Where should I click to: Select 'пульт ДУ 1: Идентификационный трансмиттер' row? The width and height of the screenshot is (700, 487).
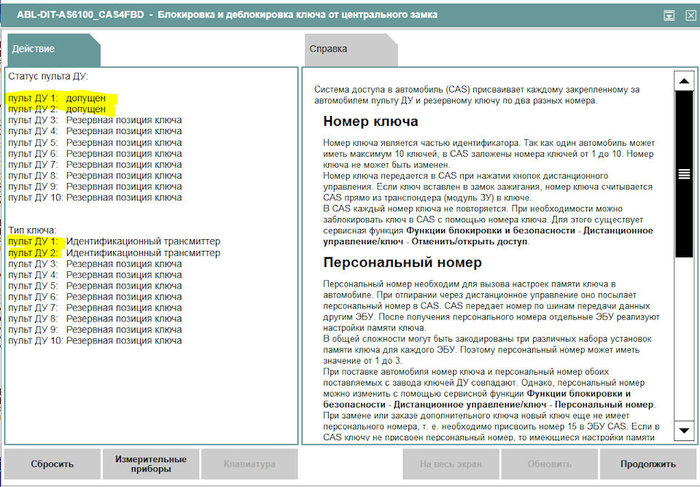[x=114, y=241]
